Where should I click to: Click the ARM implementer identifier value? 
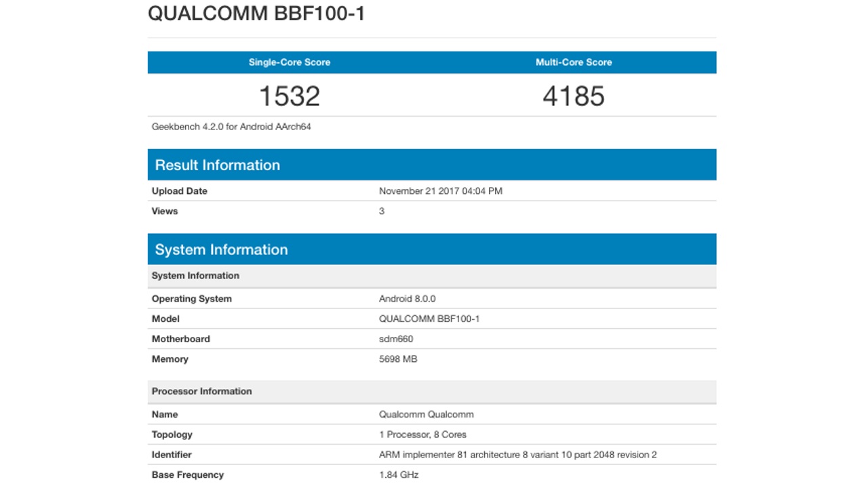pos(517,455)
